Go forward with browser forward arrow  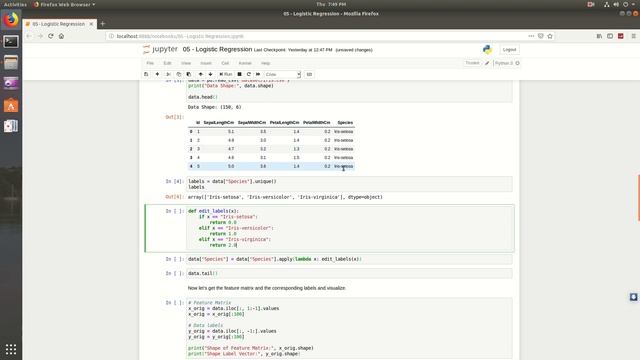[40, 36]
